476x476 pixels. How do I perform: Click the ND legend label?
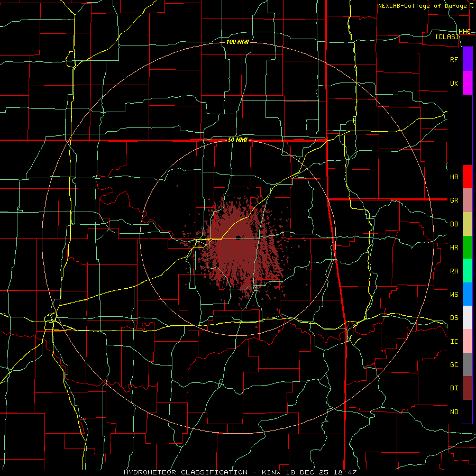click(454, 412)
